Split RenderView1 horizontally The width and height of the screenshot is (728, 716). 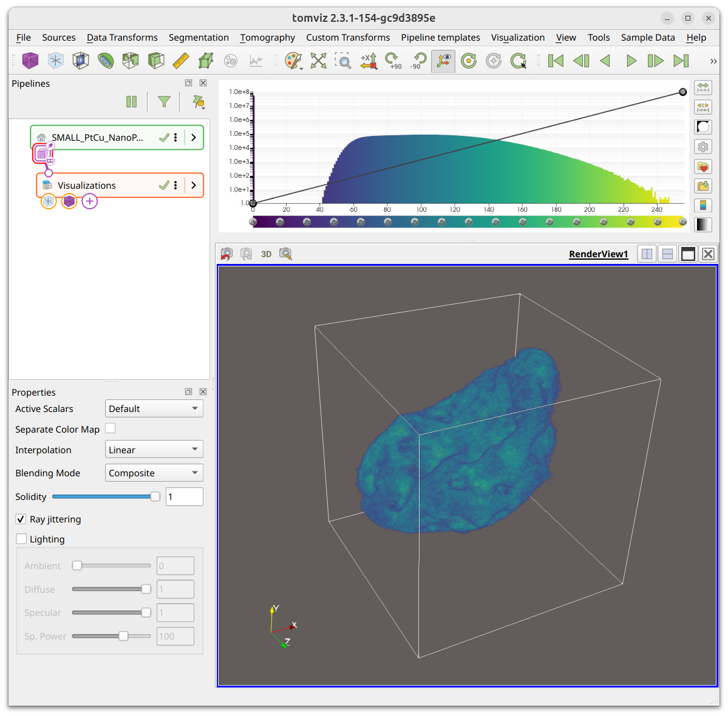pos(647,254)
